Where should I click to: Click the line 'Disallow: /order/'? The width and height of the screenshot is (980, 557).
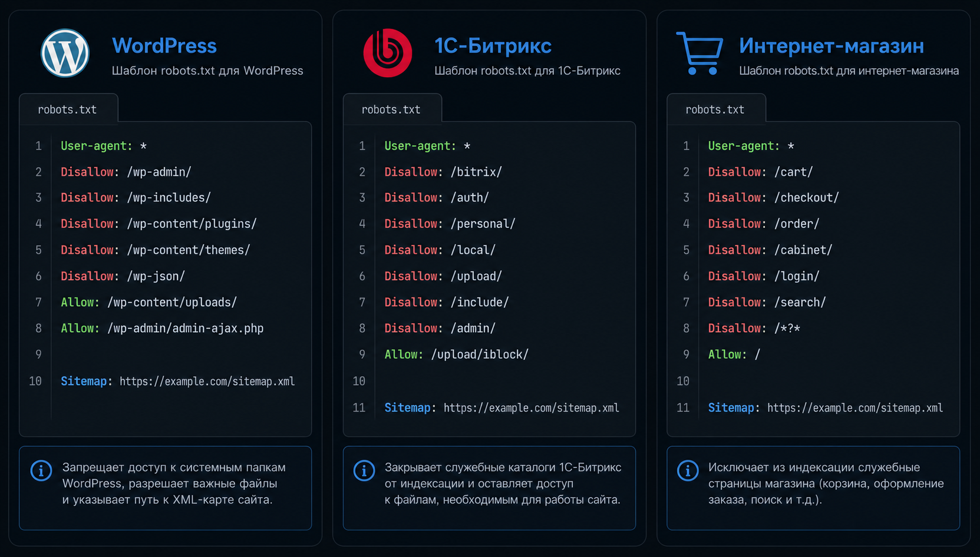point(764,224)
